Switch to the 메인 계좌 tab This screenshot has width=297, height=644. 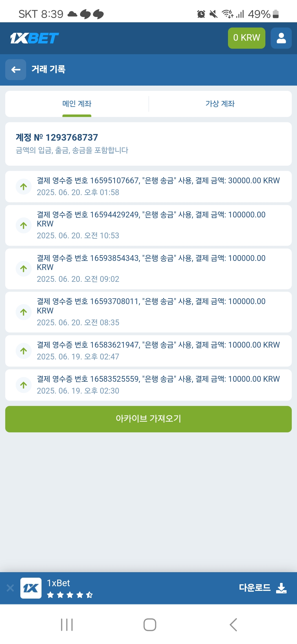pos(77,104)
